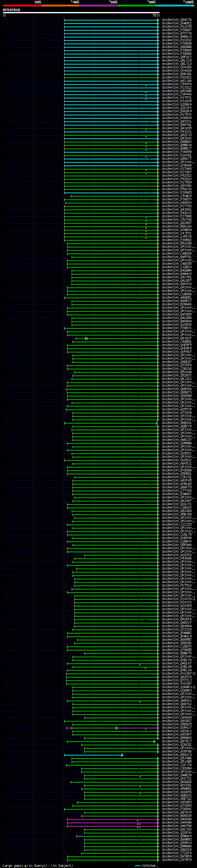Select hit UniRef100_C1BKD6
This screenshot has height=868, width=197.
click(x=176, y=294)
